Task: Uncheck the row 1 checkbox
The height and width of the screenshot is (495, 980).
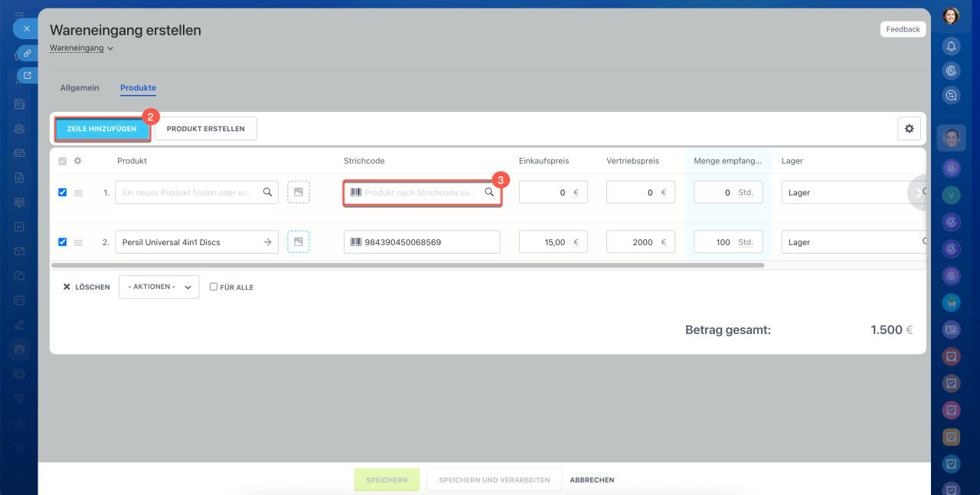Action: pos(63,192)
